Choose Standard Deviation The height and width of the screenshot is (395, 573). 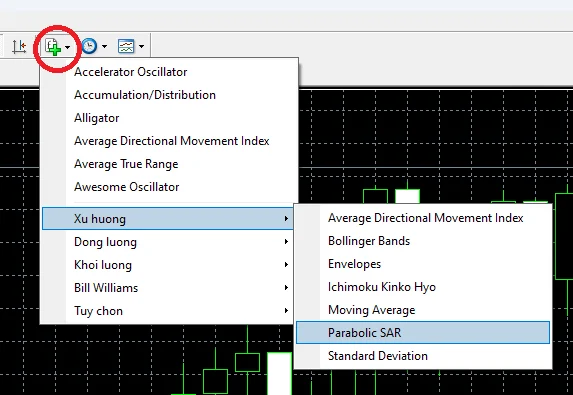(x=423, y=356)
